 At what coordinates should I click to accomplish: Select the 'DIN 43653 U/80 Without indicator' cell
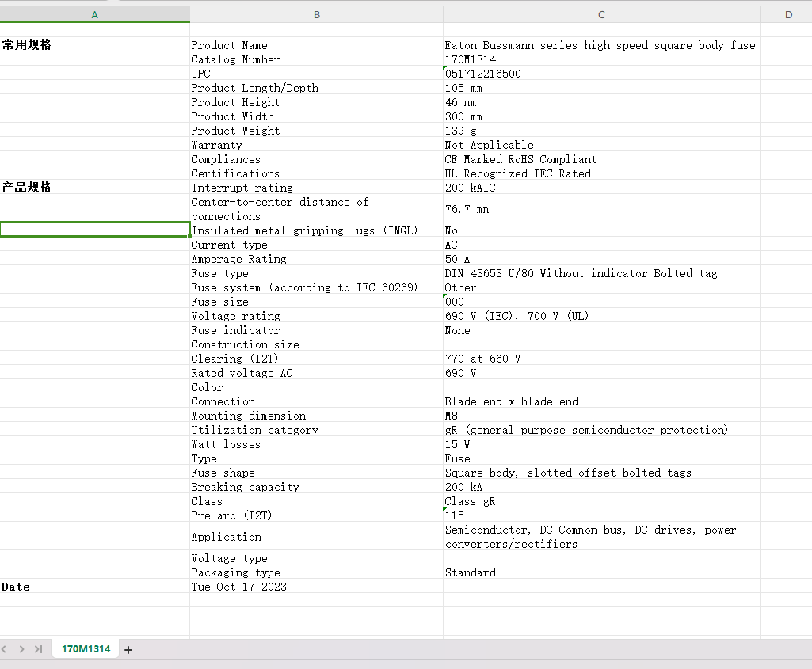(x=601, y=272)
